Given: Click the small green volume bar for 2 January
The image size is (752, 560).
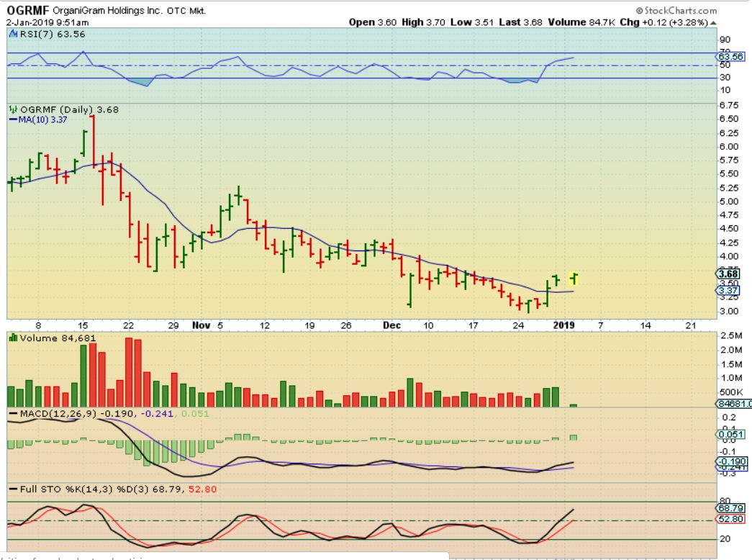Looking at the screenshot, I should click(x=574, y=405).
